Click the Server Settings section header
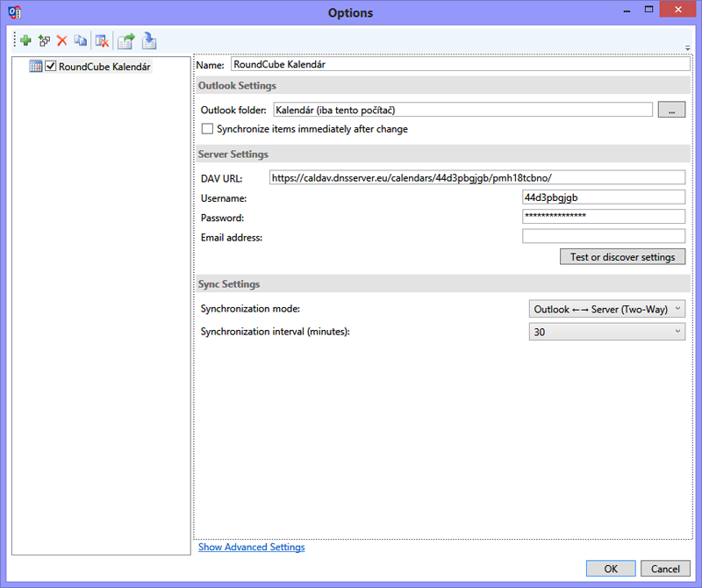Image resolution: width=702 pixels, height=588 pixels. [443, 154]
